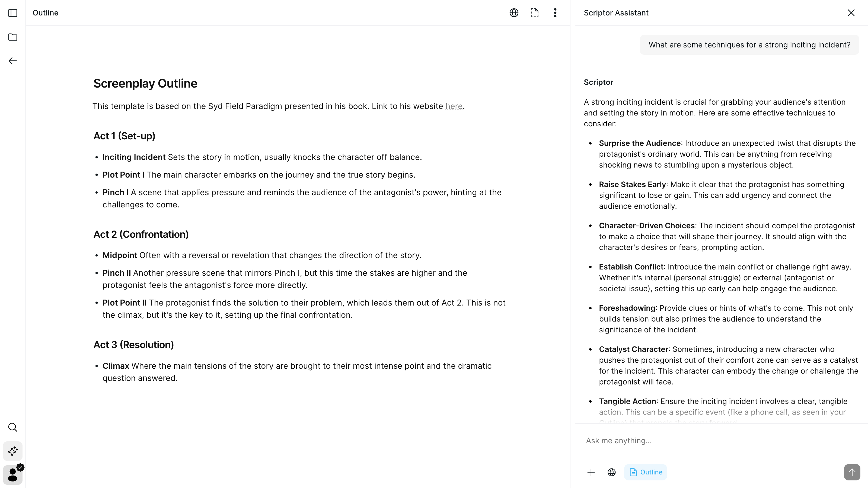Open the folder files icon
Screen dimensions: 868x488
13,37
